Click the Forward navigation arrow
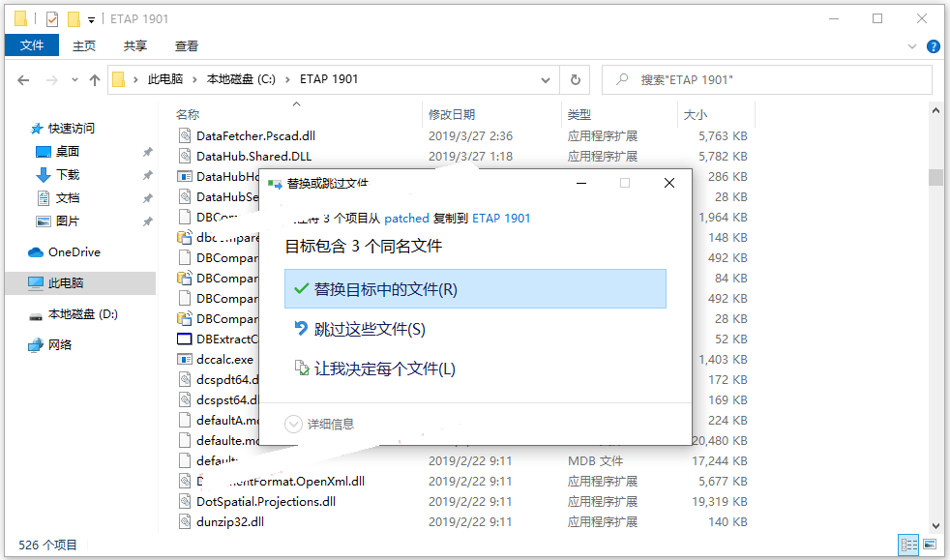This screenshot has width=950, height=560. point(52,80)
